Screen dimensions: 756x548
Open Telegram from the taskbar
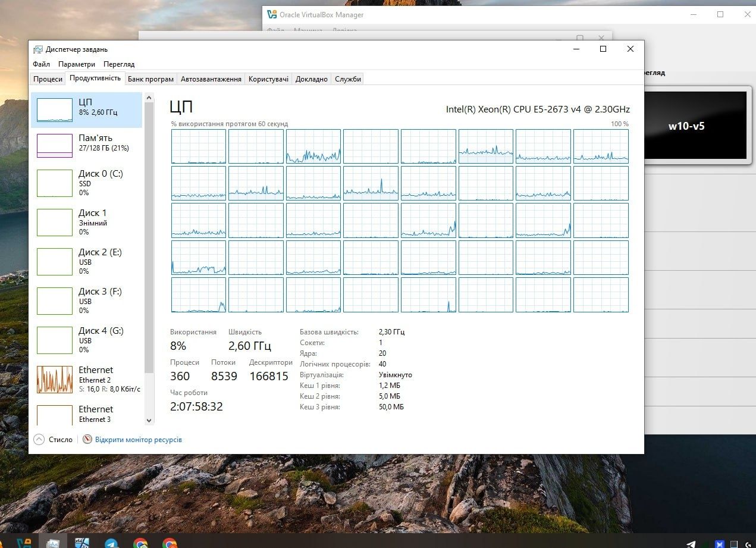click(111, 543)
